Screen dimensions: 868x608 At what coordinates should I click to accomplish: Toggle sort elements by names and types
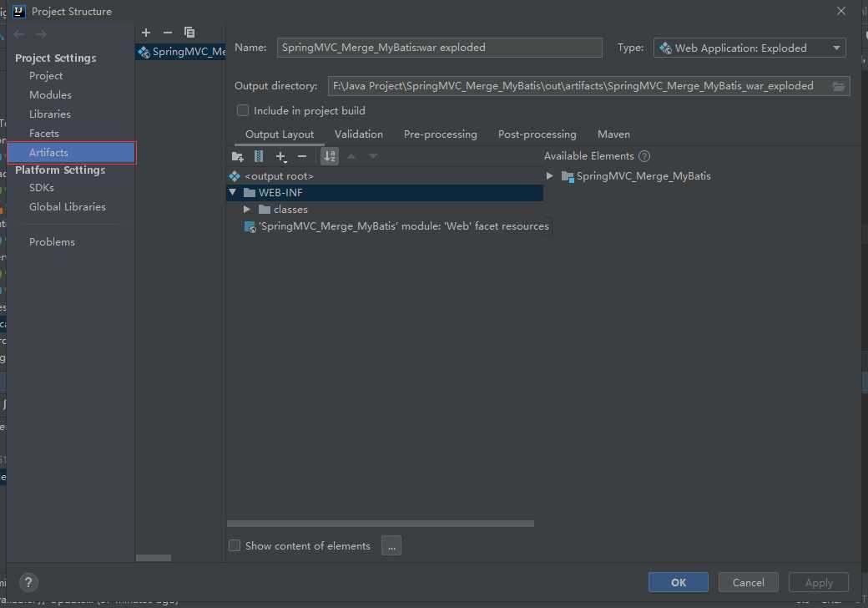[x=329, y=156]
